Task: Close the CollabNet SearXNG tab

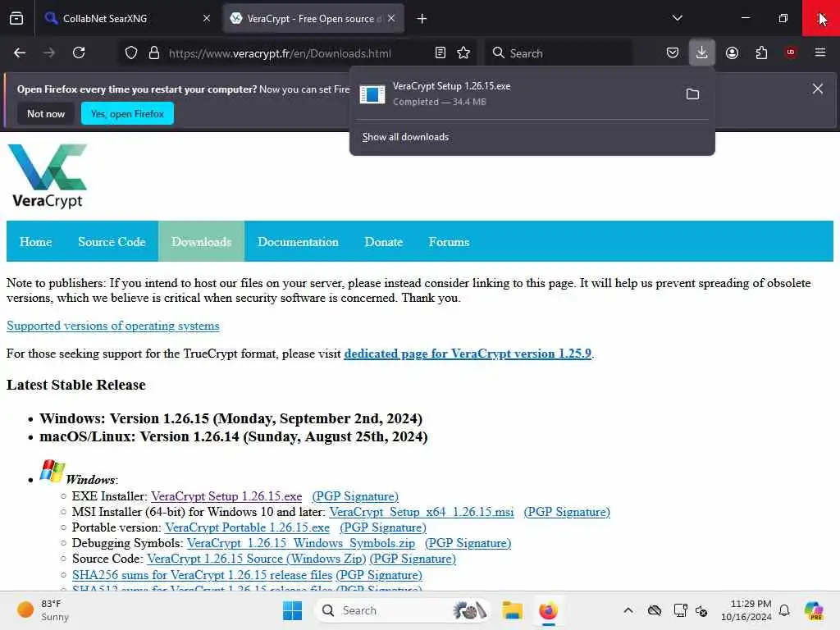Action: pos(206,18)
